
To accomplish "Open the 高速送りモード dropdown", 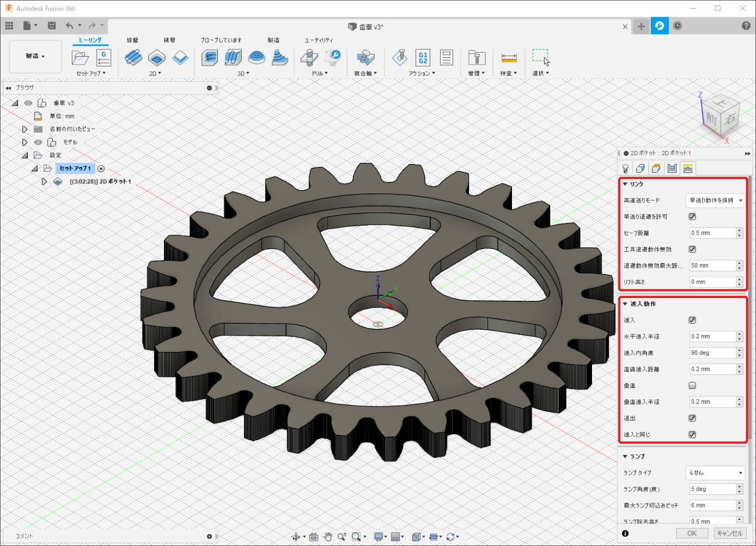I will coord(715,200).
